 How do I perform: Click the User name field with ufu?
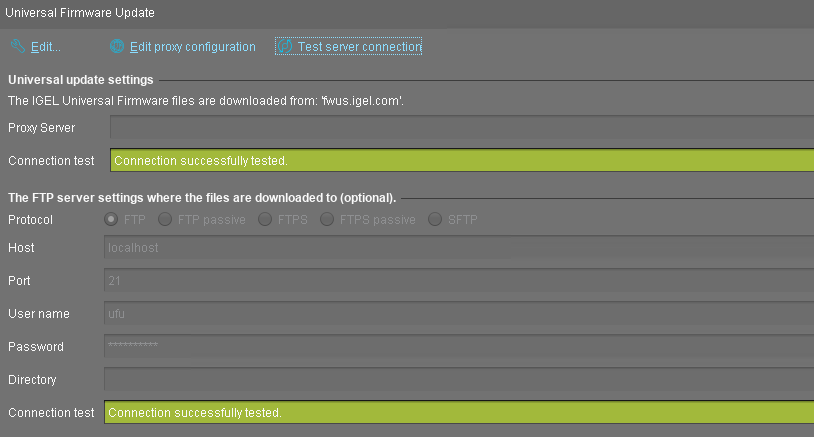460,314
